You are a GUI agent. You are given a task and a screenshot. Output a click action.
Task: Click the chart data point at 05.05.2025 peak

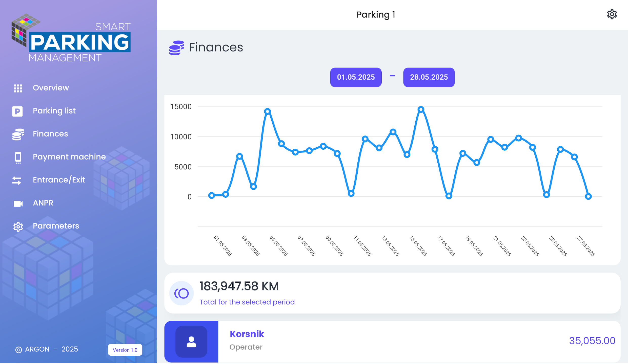point(268,111)
